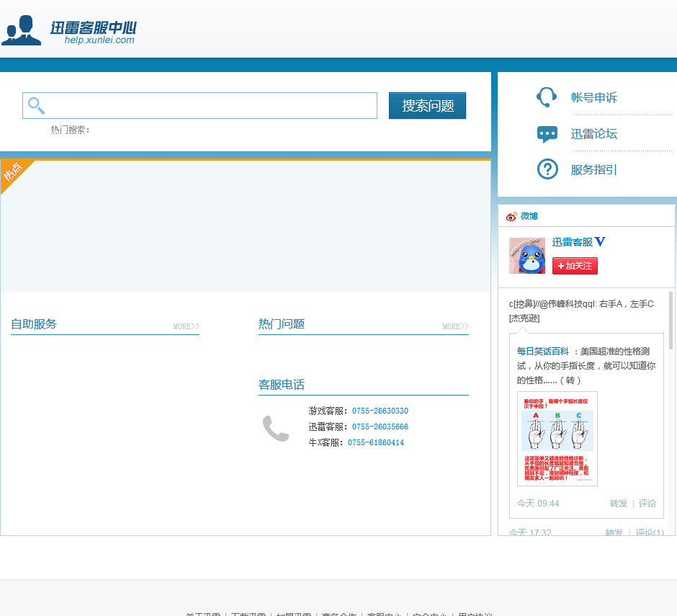Click the 自助服务 section heading
This screenshot has width=677, height=616.
(34, 324)
